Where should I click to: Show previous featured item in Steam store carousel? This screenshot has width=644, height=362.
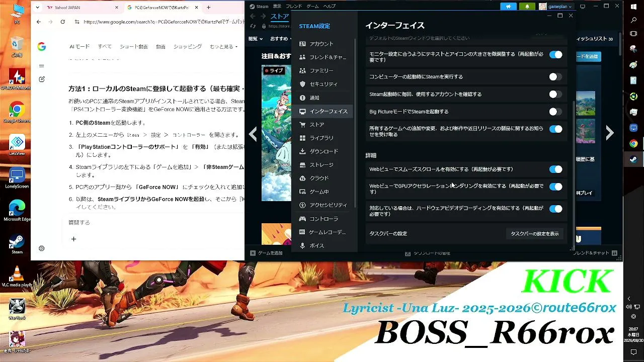(253, 133)
